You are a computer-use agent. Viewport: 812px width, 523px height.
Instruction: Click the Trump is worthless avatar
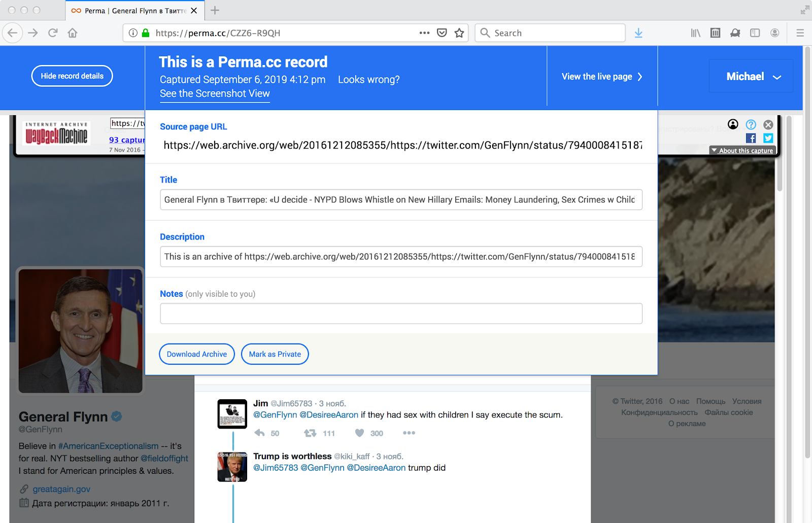pyautogui.click(x=232, y=467)
